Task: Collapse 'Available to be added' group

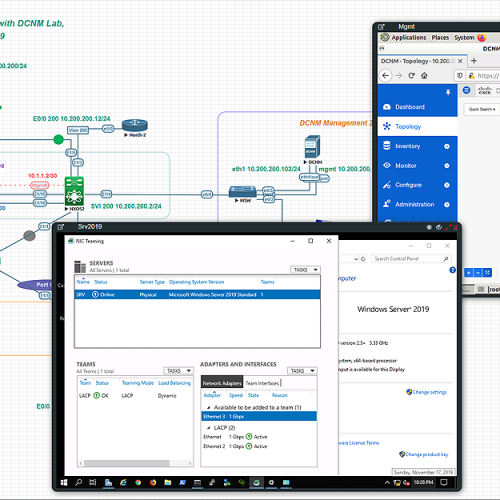Action: coord(209,407)
